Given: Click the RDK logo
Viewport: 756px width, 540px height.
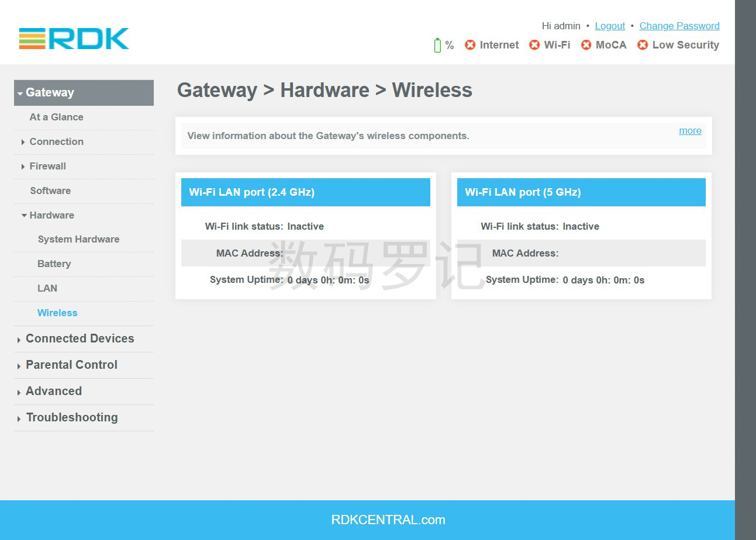Looking at the screenshot, I should [74, 39].
